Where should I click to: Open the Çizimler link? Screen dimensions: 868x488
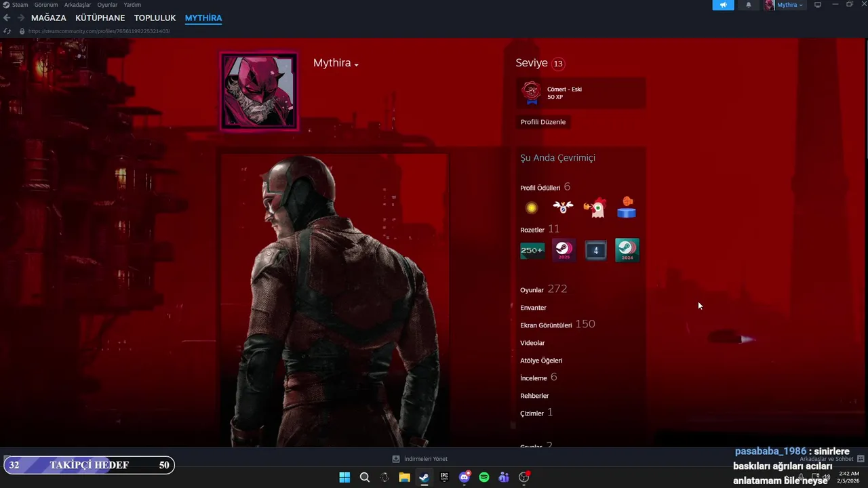[x=536, y=413]
